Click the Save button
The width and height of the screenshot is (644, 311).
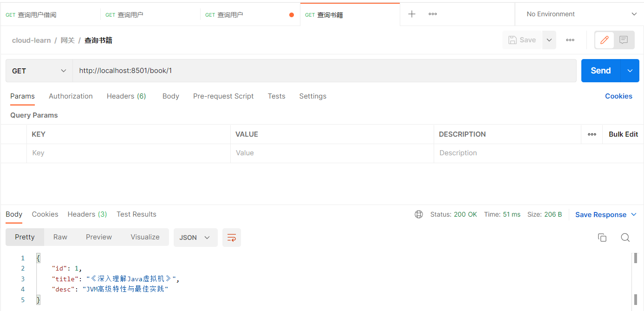(522, 40)
